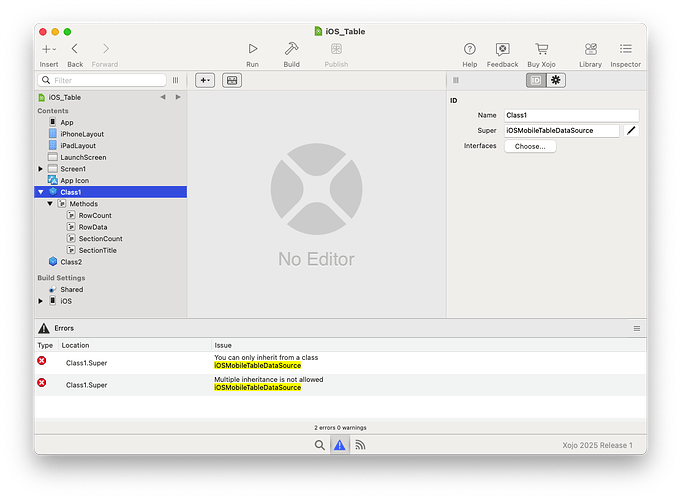The height and width of the screenshot is (500, 680).
Task: Click Choose... for Interfaces
Action: click(x=530, y=146)
